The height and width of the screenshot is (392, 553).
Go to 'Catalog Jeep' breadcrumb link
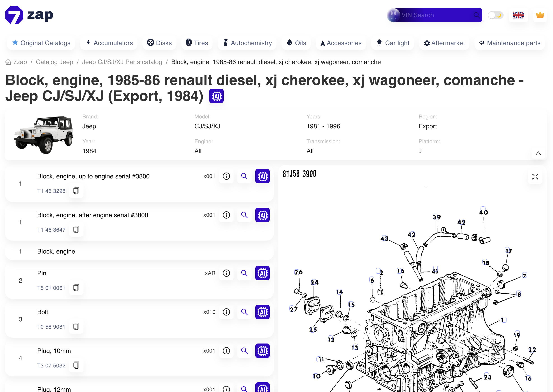click(x=54, y=62)
